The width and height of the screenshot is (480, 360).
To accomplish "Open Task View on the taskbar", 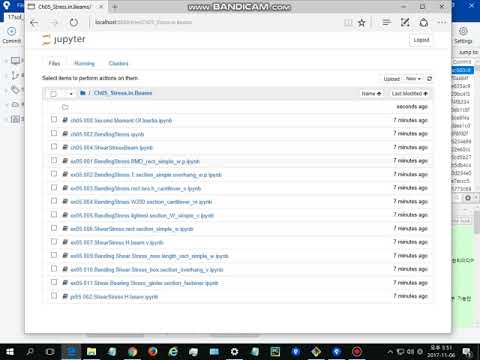I will point(50,352).
